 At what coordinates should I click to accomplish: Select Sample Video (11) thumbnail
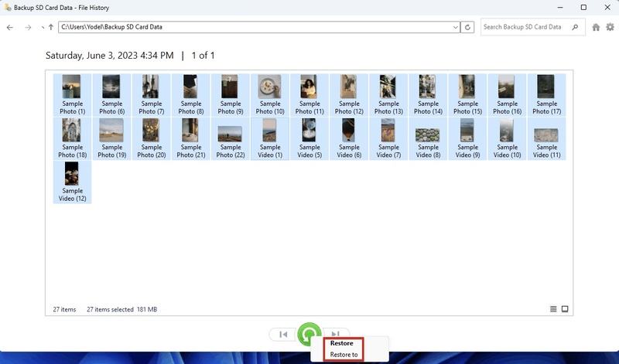click(547, 138)
